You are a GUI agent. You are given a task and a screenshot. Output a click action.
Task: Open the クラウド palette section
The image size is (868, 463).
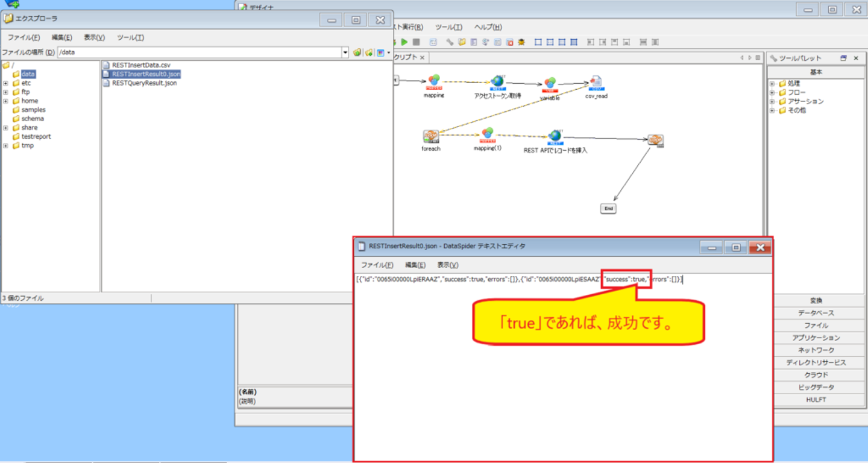816,374
